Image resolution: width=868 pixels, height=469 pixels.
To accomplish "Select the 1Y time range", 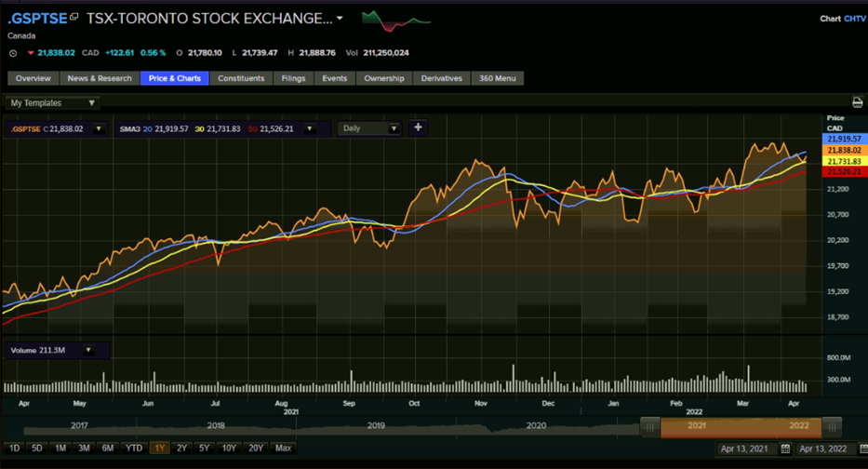I will tap(160, 448).
